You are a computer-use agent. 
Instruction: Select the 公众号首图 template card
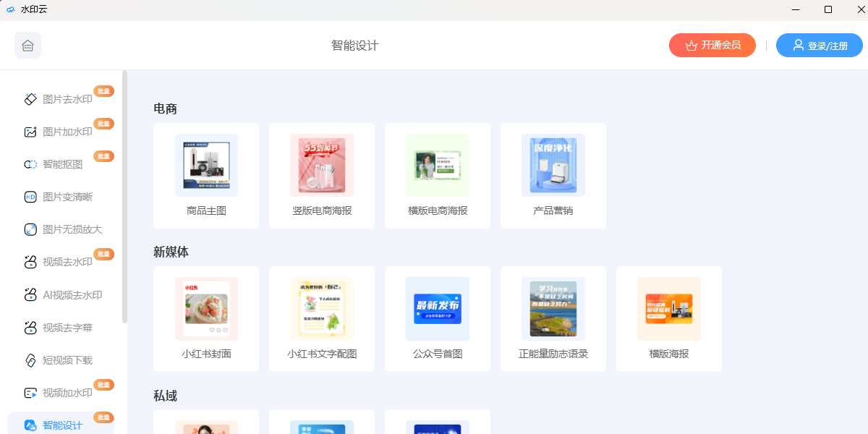click(x=438, y=319)
